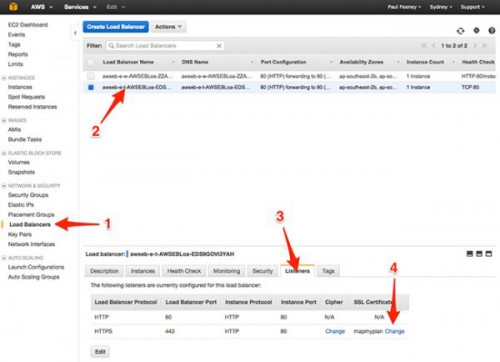Open Elastic IPs in the sidebar
This screenshot has width=500, height=362.
pyautogui.click(x=21, y=205)
